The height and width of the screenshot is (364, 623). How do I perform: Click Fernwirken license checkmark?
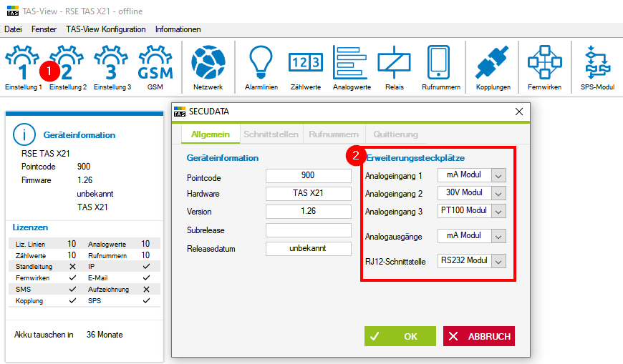tap(72, 278)
